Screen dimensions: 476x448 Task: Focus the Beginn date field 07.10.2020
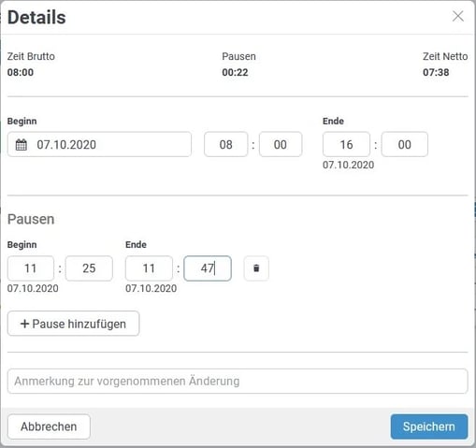click(x=99, y=144)
